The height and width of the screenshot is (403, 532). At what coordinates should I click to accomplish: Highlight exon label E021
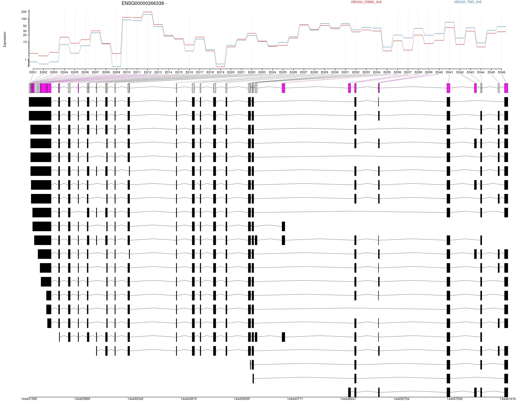coord(241,72)
